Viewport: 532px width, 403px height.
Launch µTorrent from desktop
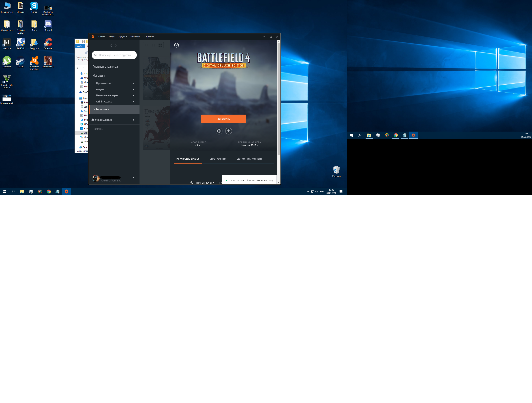7,62
